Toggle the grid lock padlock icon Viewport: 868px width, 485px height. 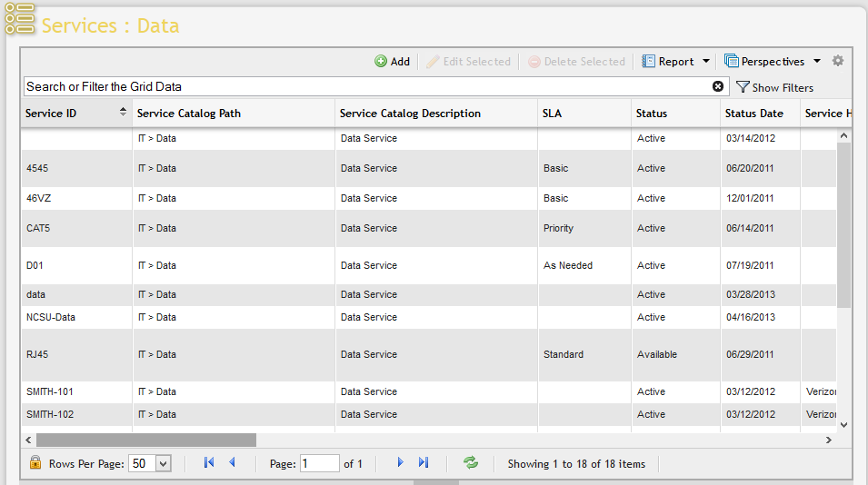click(35, 461)
